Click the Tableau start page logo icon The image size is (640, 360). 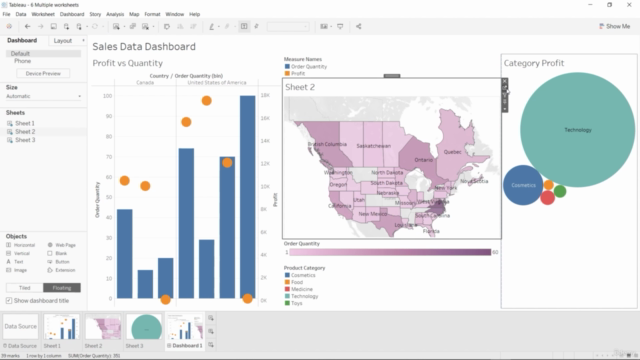pyautogui.click(x=9, y=27)
